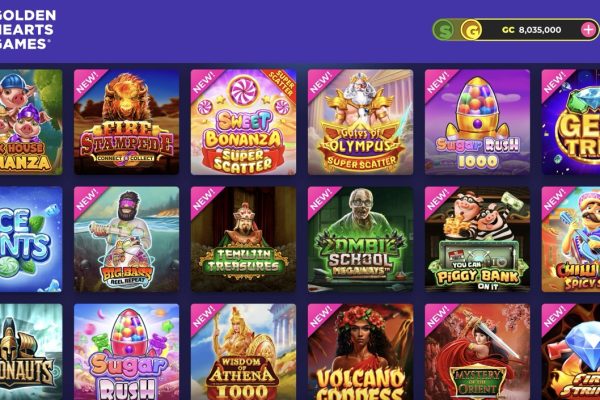
Task: Open You Can Piggy Bank On It
Action: click(x=478, y=239)
